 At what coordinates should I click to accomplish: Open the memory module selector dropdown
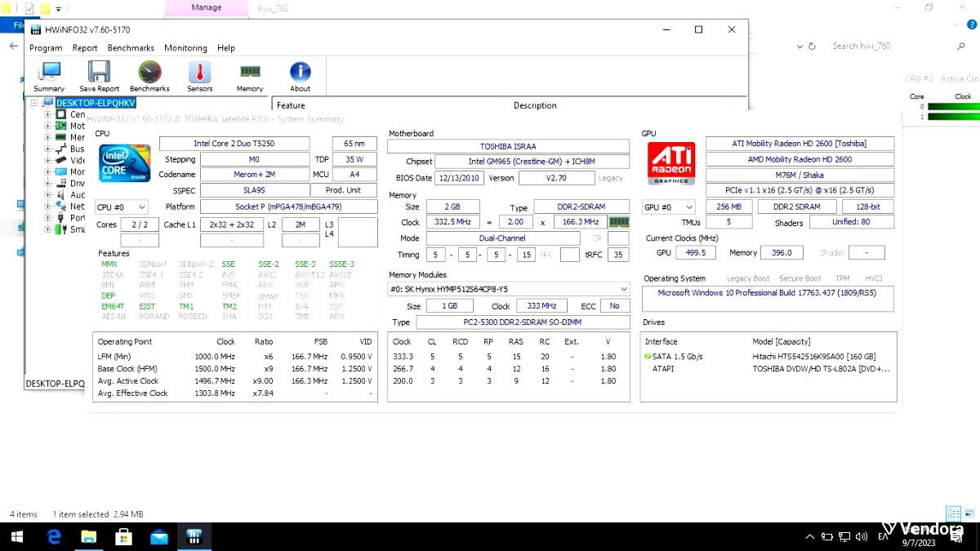pos(509,289)
